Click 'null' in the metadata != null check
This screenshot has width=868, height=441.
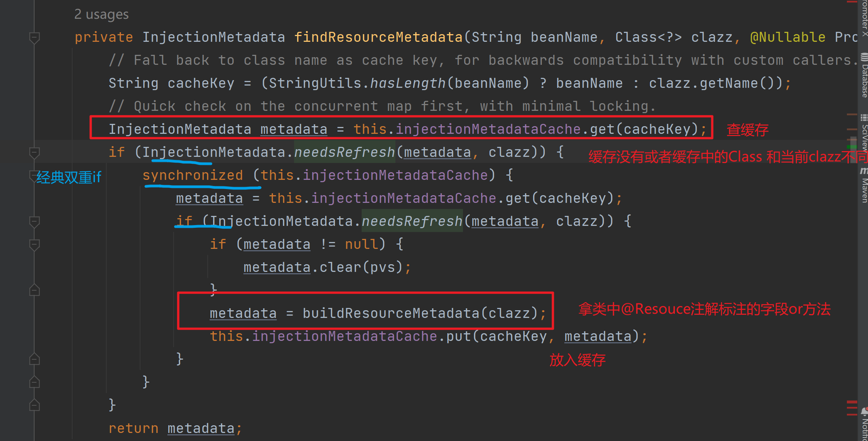[361, 244]
